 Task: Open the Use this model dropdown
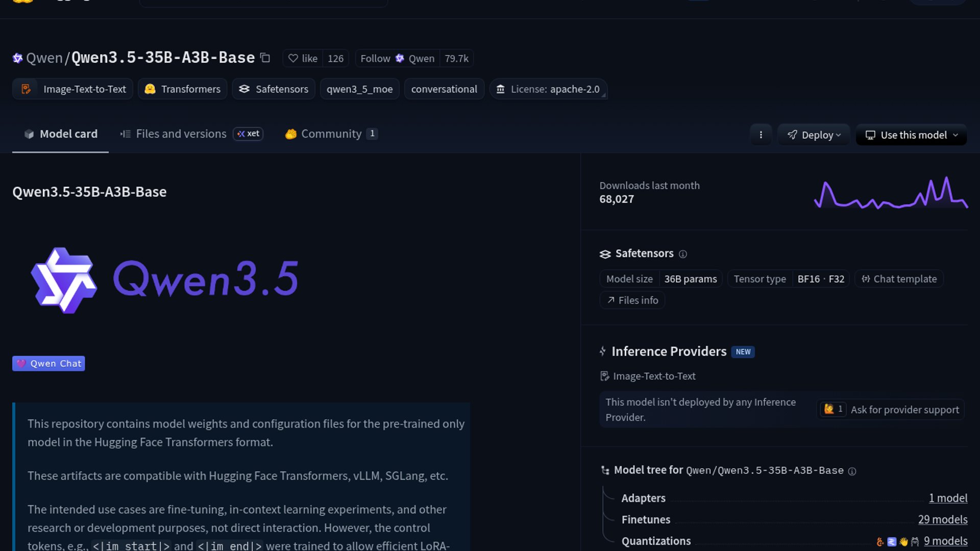tap(911, 135)
